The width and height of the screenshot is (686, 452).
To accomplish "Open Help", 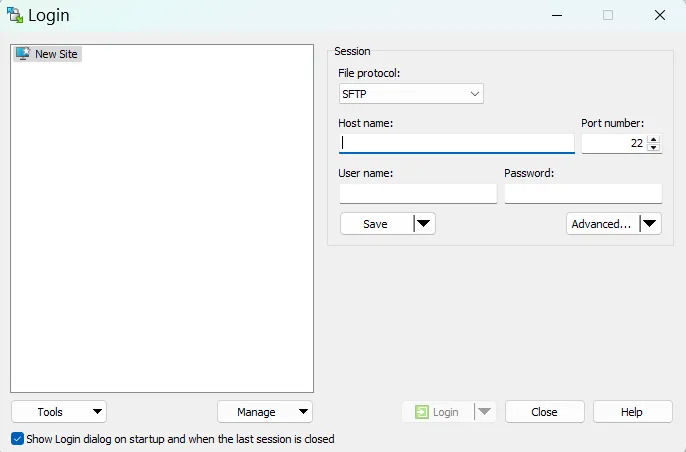I will click(x=633, y=412).
